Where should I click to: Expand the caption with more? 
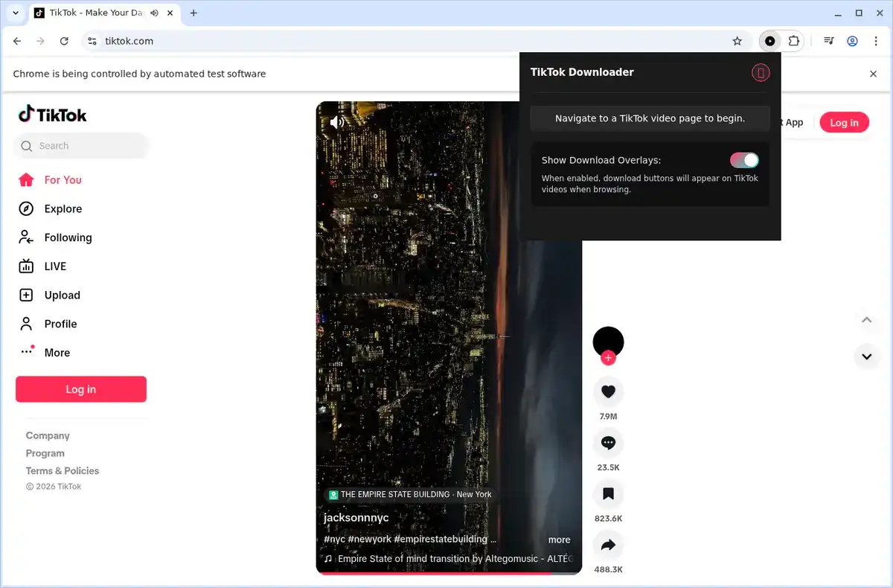[560, 540]
